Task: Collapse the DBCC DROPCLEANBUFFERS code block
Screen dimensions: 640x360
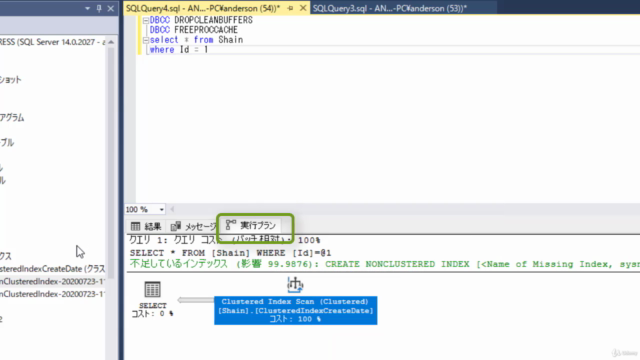Action: (146, 20)
